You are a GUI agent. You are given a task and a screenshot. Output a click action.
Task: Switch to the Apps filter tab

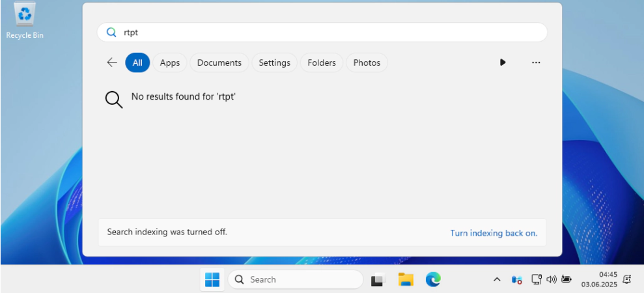170,63
